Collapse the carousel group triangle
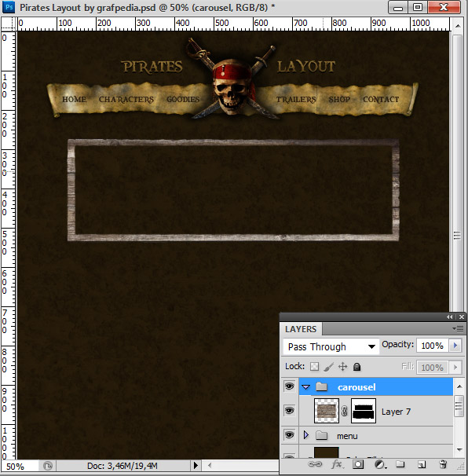This screenshot has width=468, height=476. tap(305, 387)
